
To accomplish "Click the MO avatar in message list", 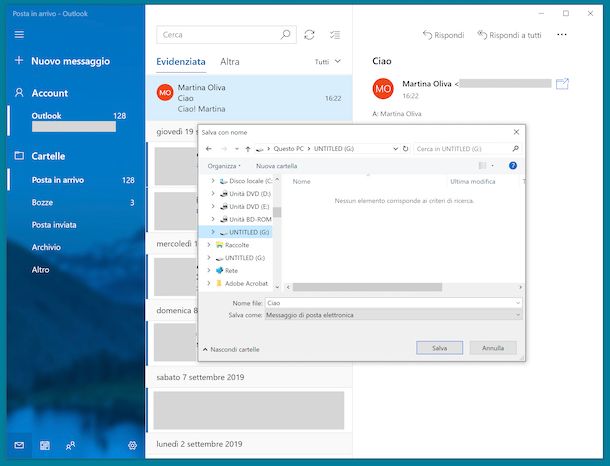I will click(x=165, y=93).
